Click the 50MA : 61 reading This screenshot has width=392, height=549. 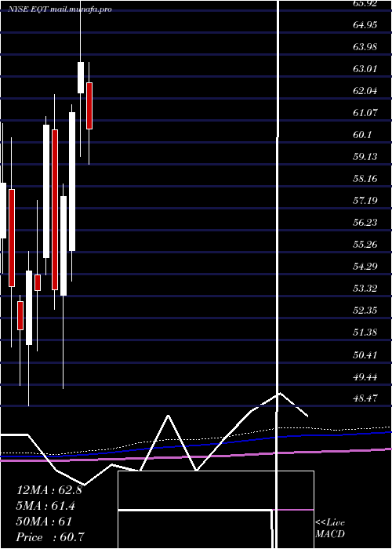point(44,522)
